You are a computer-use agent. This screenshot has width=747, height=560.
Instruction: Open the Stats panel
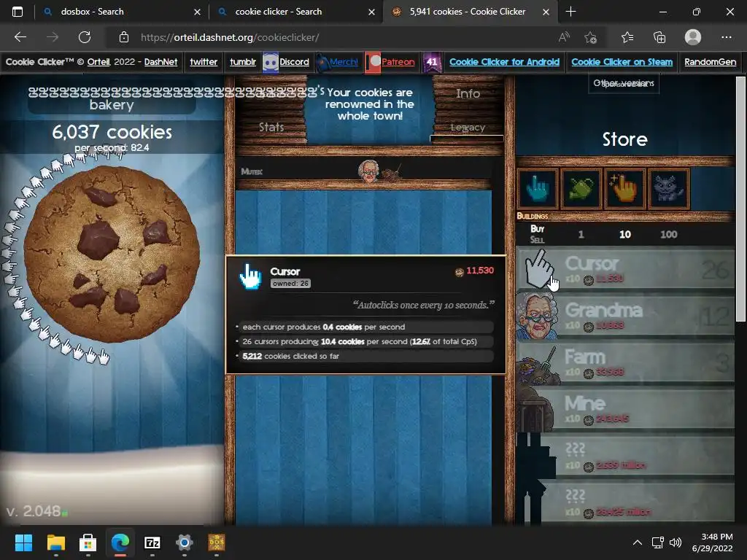point(271,127)
